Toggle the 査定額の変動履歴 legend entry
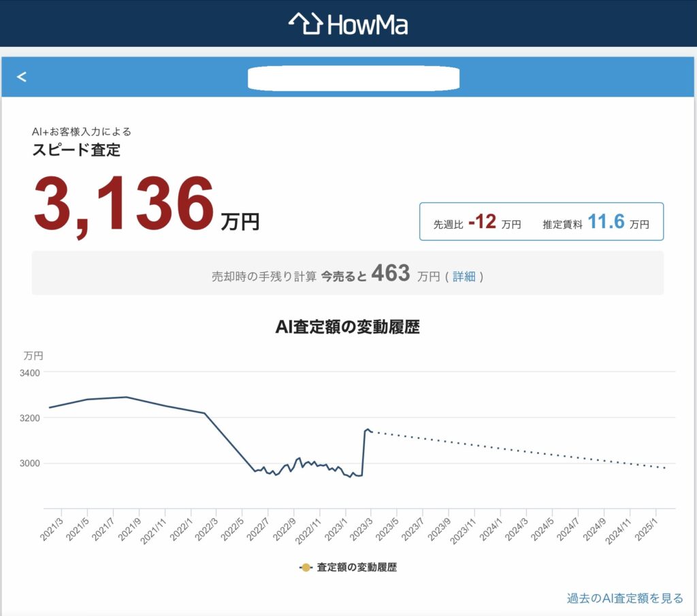 348,568
